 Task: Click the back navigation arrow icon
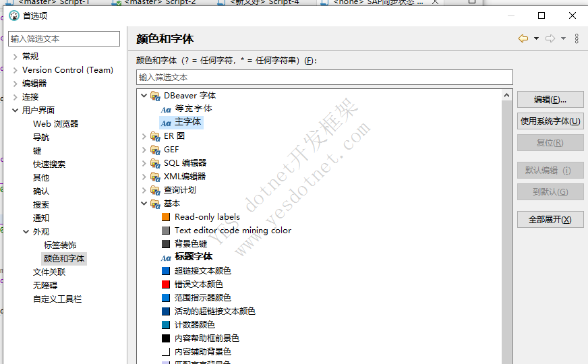point(523,38)
